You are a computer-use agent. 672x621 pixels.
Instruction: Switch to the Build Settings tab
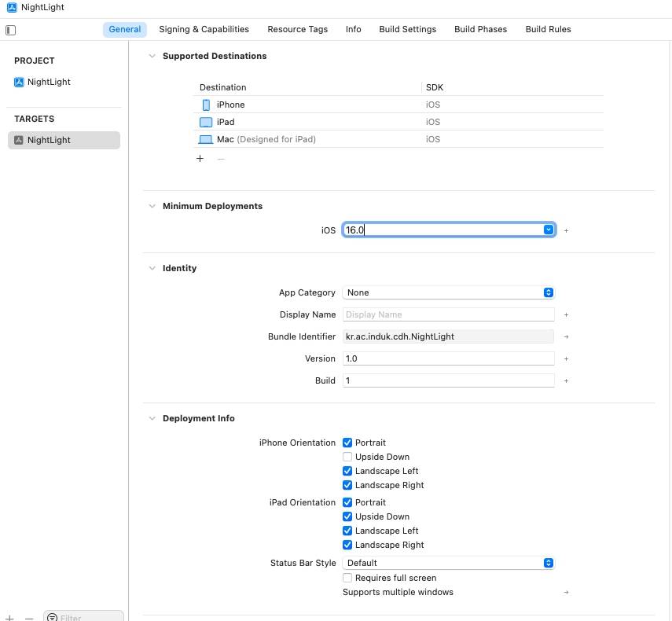pyautogui.click(x=408, y=29)
